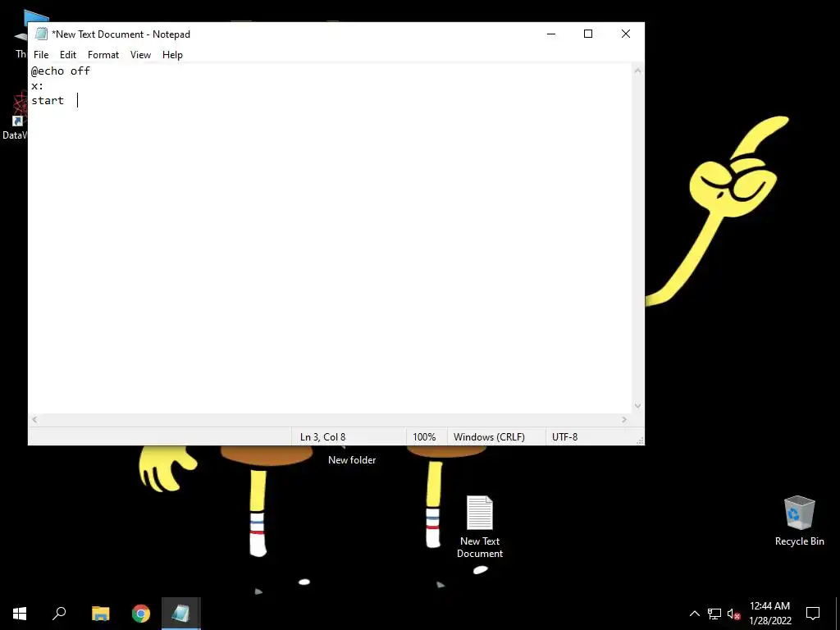Image resolution: width=840 pixels, height=630 pixels.
Task: Click the Notepad icon in title bar
Action: click(41, 34)
